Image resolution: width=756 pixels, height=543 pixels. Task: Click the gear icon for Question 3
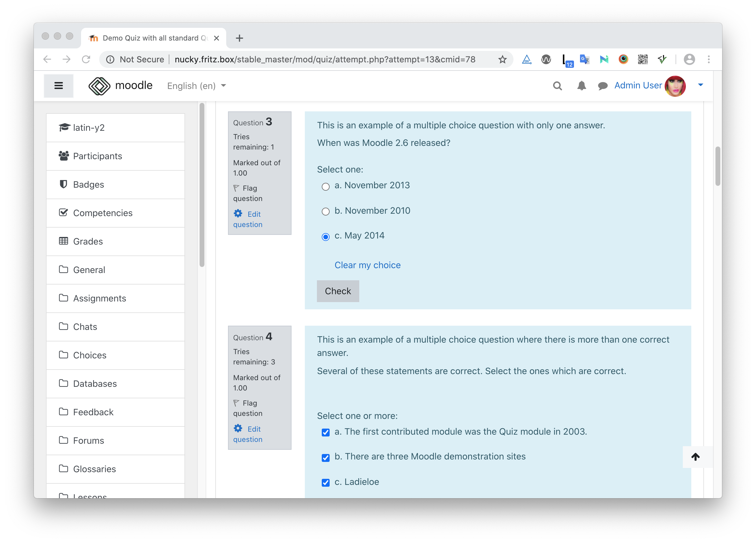coord(238,213)
